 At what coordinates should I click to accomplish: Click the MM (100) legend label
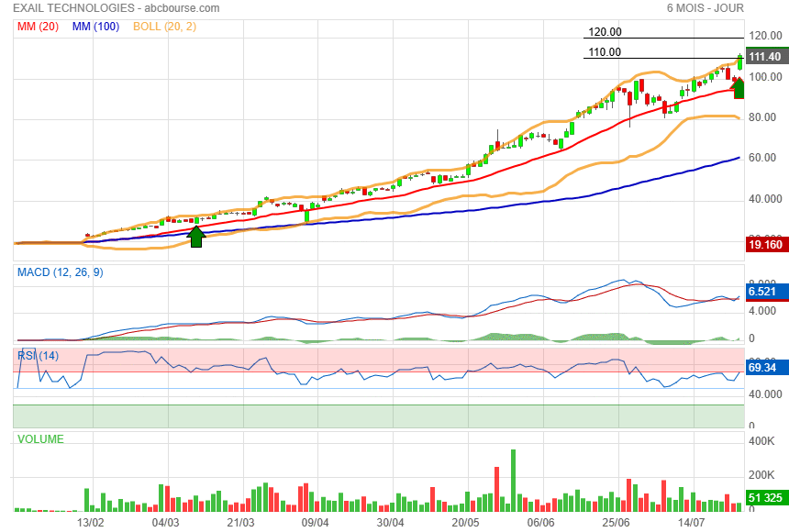(95, 27)
